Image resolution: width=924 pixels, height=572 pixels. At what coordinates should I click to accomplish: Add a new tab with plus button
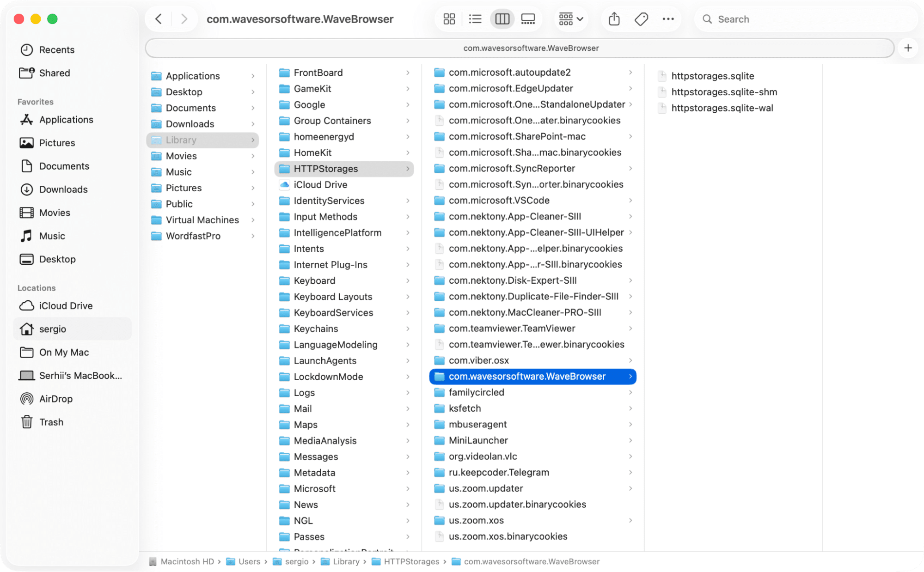(x=908, y=48)
